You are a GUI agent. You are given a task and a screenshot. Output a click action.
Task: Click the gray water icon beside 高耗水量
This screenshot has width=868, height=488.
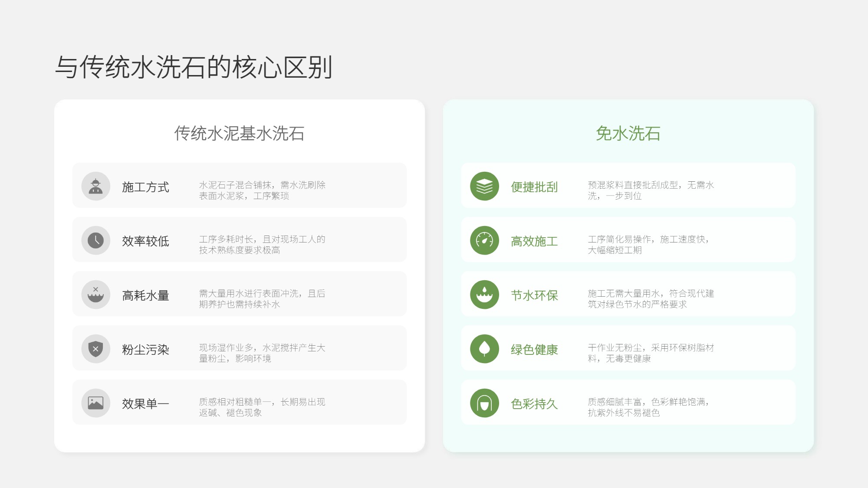click(x=95, y=295)
